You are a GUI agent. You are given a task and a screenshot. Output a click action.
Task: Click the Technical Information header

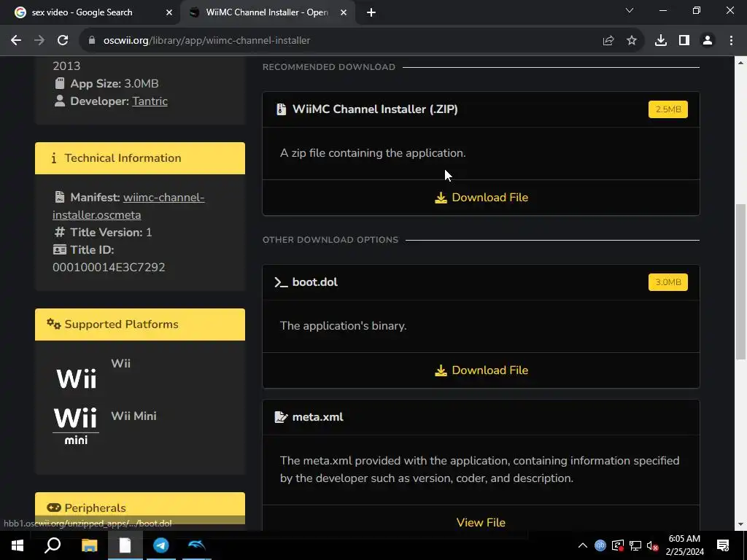pyautogui.click(x=140, y=158)
